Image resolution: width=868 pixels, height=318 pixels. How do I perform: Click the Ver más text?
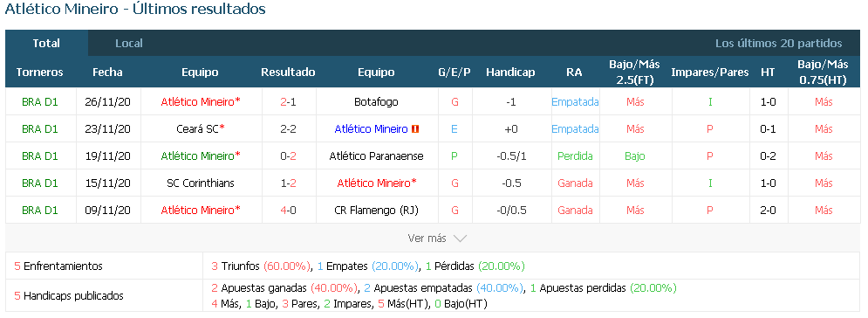pos(427,238)
